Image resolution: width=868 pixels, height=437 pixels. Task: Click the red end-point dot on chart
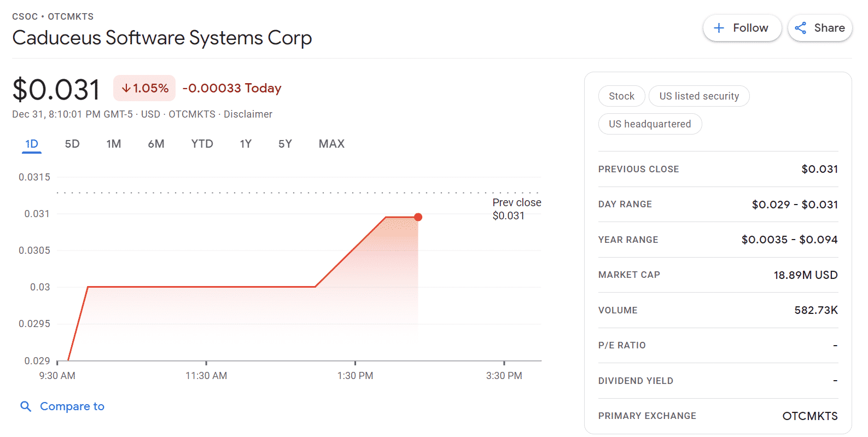click(x=418, y=217)
